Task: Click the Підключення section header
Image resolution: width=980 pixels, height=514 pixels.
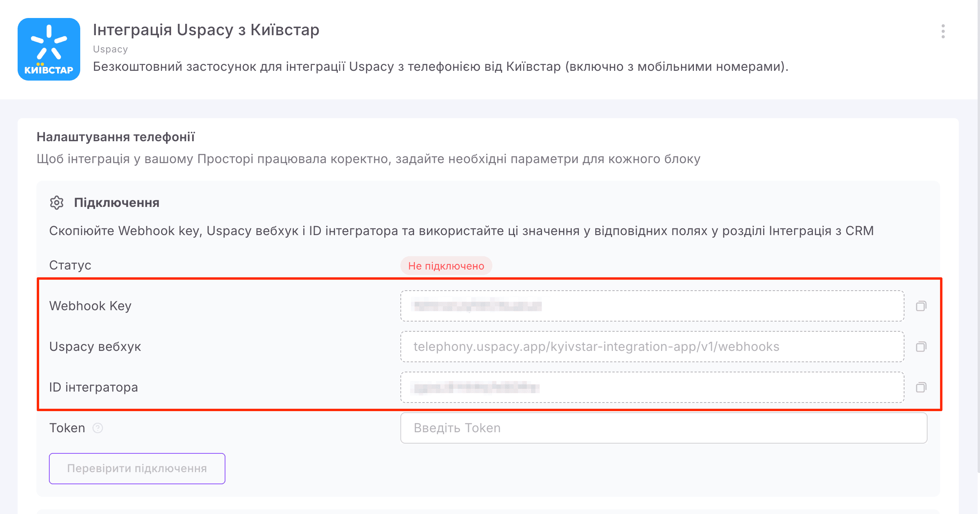Action: tap(116, 203)
